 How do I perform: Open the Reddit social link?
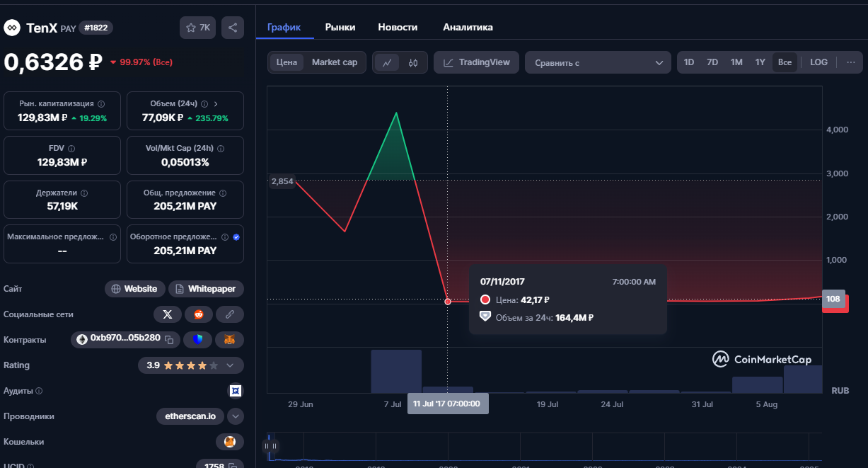[x=199, y=314]
